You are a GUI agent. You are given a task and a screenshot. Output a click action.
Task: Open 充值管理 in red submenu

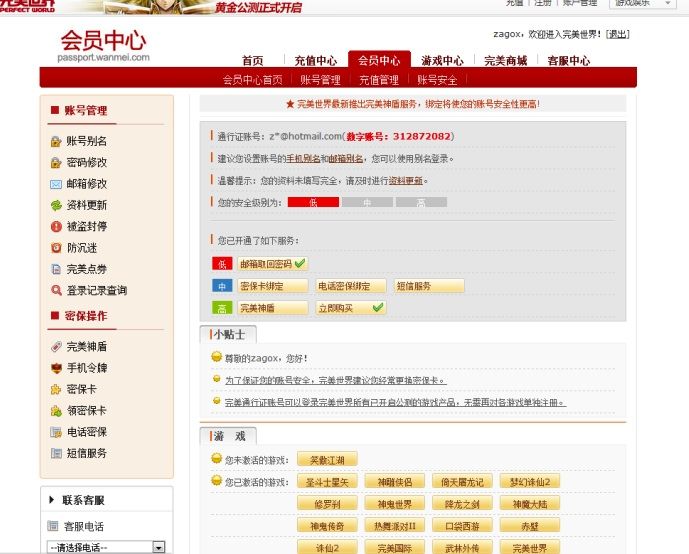379,80
